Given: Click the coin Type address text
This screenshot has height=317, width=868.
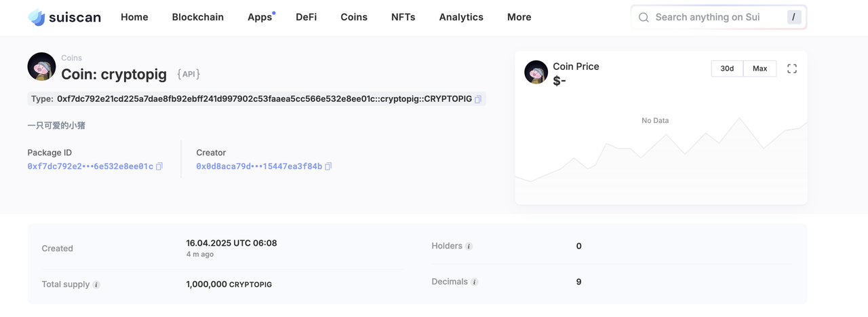Looking at the screenshot, I should pyautogui.click(x=264, y=99).
